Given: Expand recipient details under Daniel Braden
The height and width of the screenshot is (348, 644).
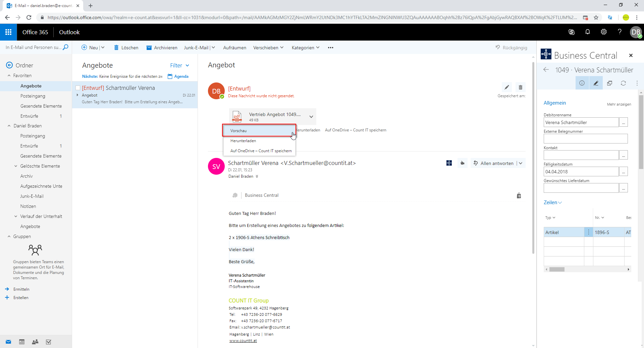Looking at the screenshot, I should 257,176.
